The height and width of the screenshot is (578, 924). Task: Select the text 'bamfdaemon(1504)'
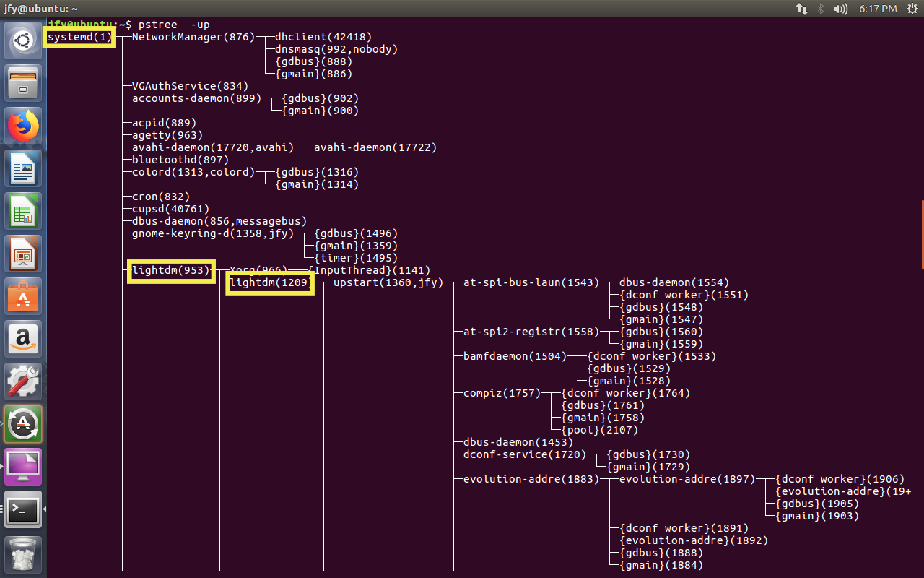(x=515, y=356)
